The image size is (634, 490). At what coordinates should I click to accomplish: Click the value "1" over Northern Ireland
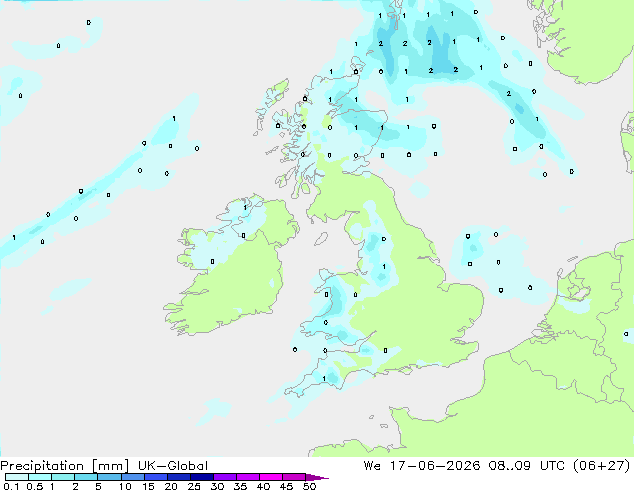(245, 208)
